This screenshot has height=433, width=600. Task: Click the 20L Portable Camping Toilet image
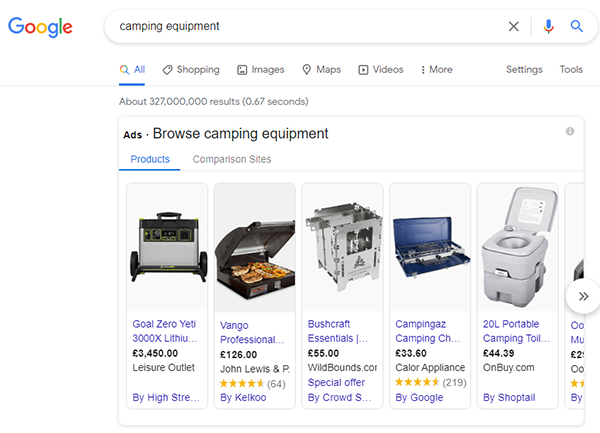[x=518, y=247]
